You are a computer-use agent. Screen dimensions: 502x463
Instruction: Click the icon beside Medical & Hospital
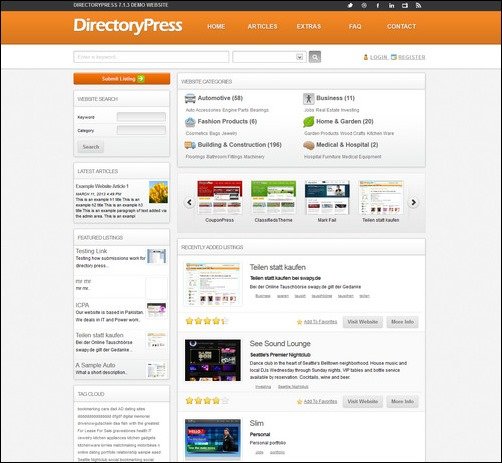pos(309,145)
